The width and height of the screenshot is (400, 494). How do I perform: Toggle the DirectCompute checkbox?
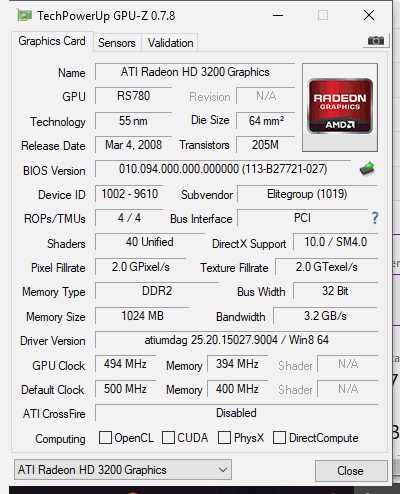[x=279, y=437]
